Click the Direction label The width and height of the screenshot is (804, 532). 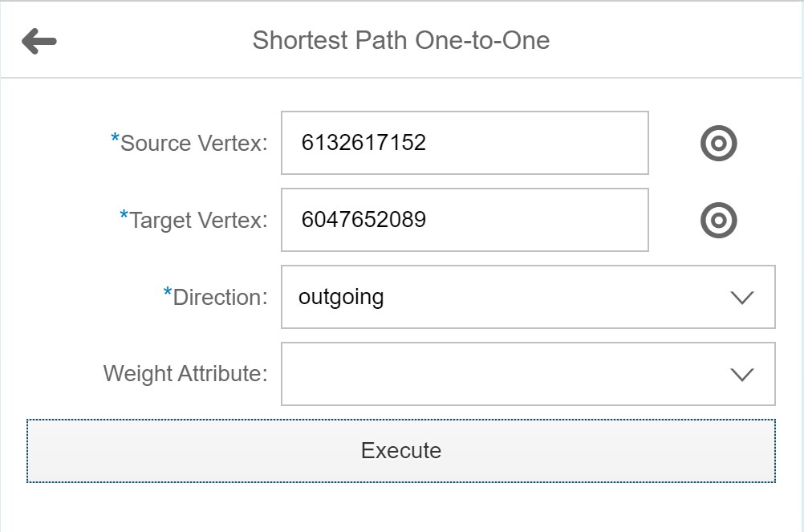tap(220, 298)
